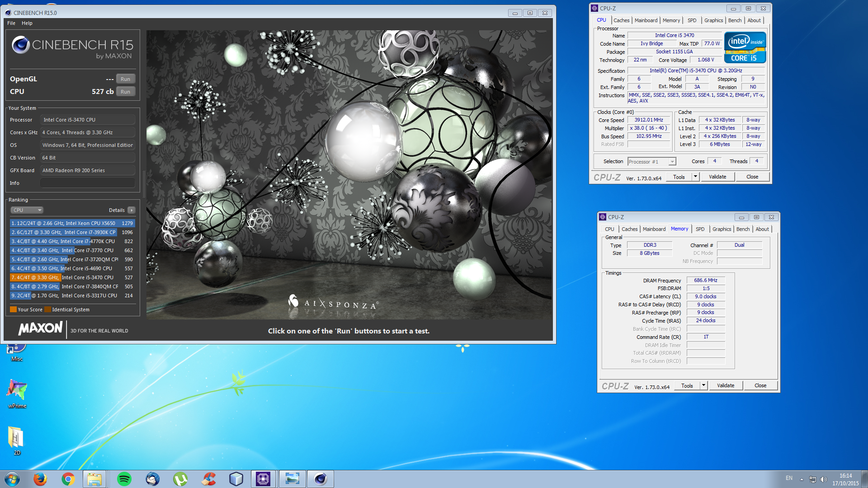The image size is (868, 488).
Task: Open uTorrent from the taskbar
Action: (x=180, y=479)
